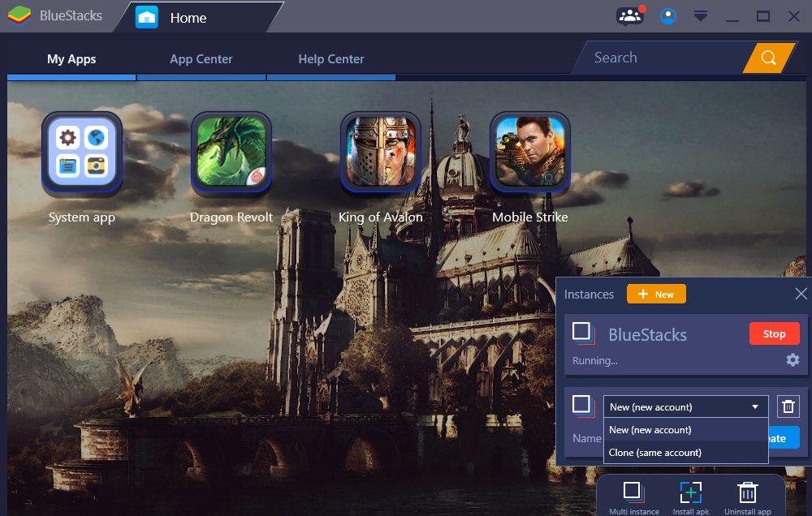Image resolution: width=812 pixels, height=516 pixels.
Task: Choose New (new account) option
Action: click(x=685, y=429)
